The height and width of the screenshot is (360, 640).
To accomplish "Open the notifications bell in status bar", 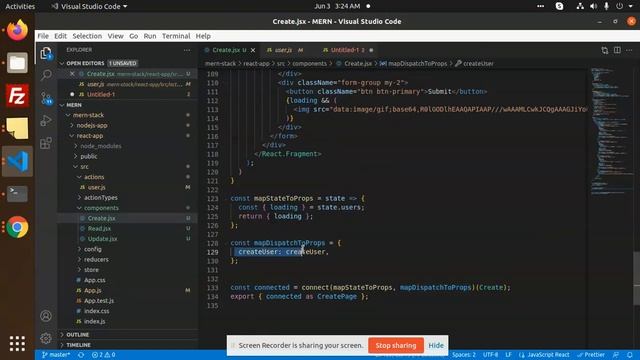I will point(630,355).
